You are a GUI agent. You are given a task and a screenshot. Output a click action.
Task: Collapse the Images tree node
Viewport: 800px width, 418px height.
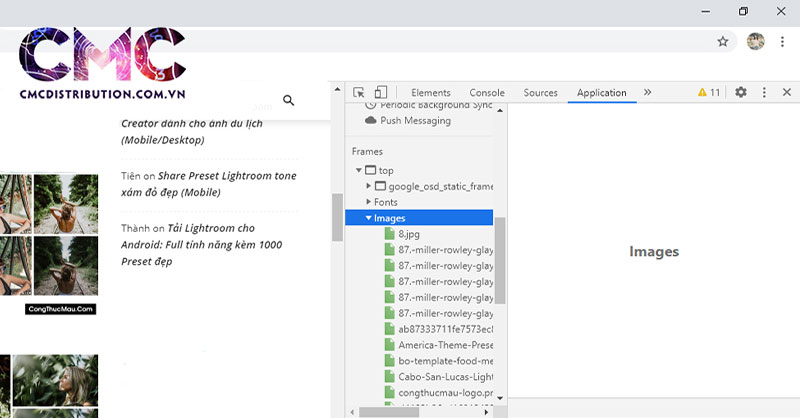[x=369, y=218]
